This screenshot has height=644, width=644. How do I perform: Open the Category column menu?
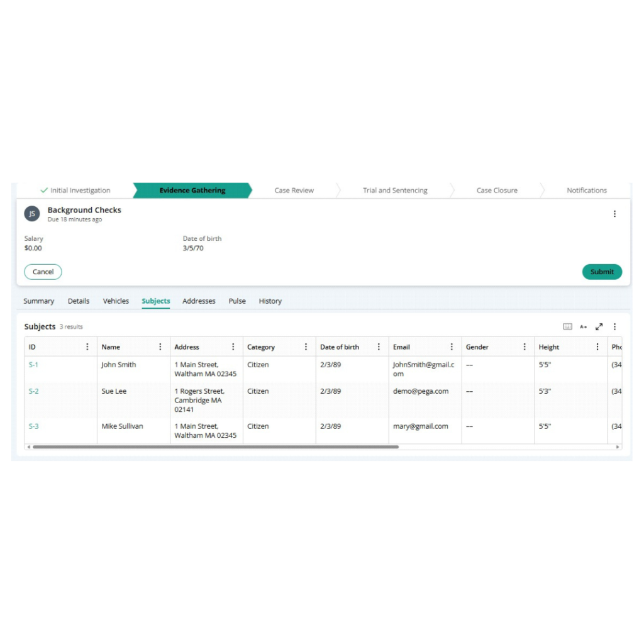(x=306, y=347)
